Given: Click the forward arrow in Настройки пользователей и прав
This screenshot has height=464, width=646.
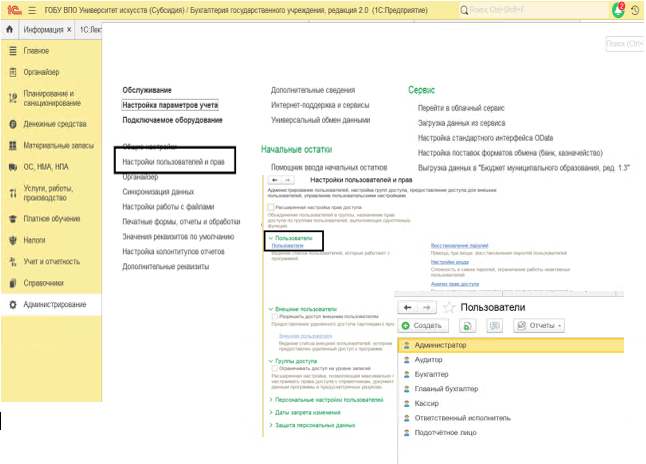Looking at the screenshot, I should 288,180.
